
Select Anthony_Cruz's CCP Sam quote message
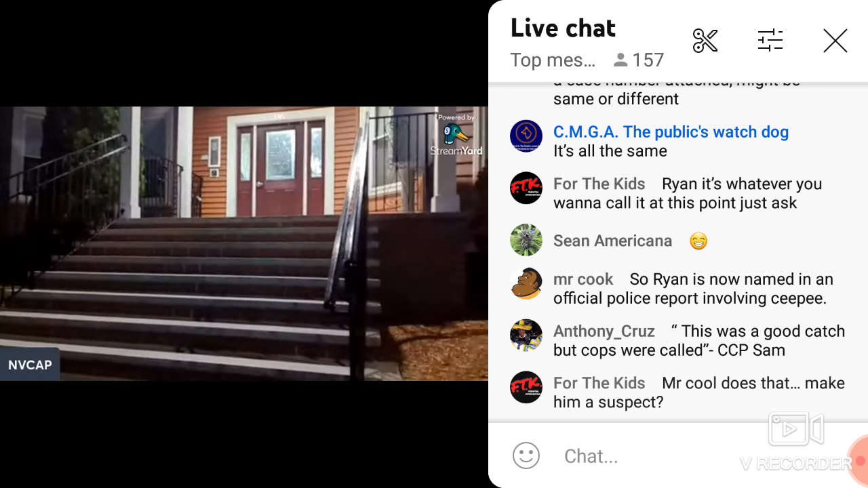pos(700,340)
